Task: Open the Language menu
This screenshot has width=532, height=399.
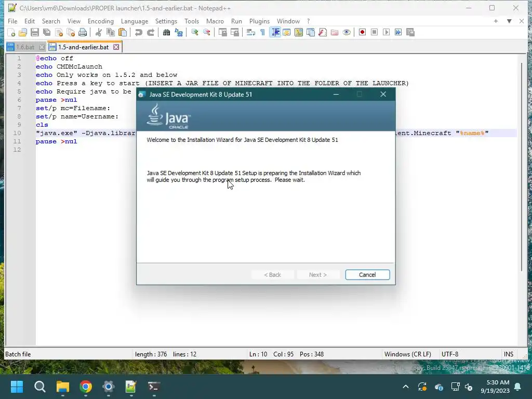Action: point(135,21)
